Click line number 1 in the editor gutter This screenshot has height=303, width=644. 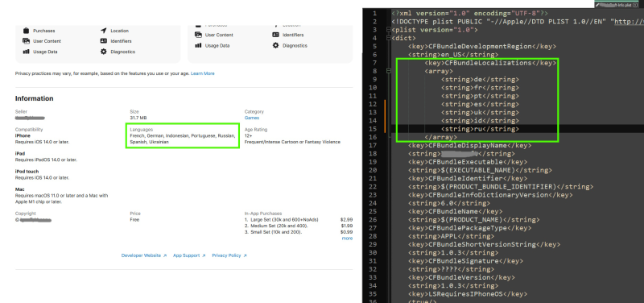point(374,14)
